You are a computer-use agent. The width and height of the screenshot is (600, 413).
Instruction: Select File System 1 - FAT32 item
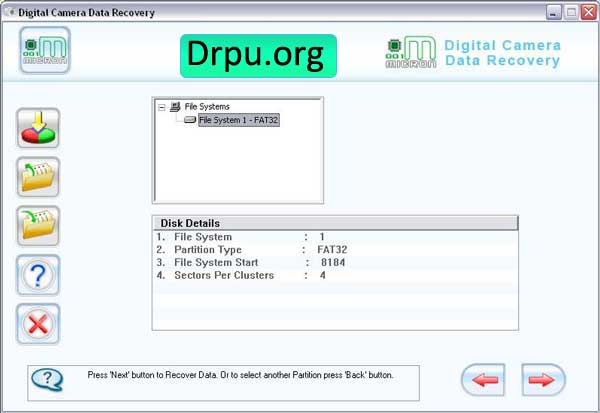coord(238,120)
